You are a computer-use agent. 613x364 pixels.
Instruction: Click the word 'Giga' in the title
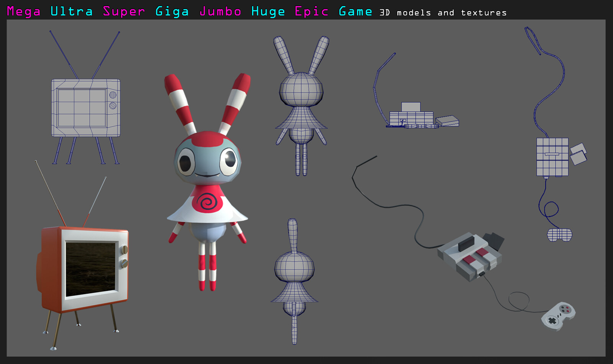(x=172, y=11)
